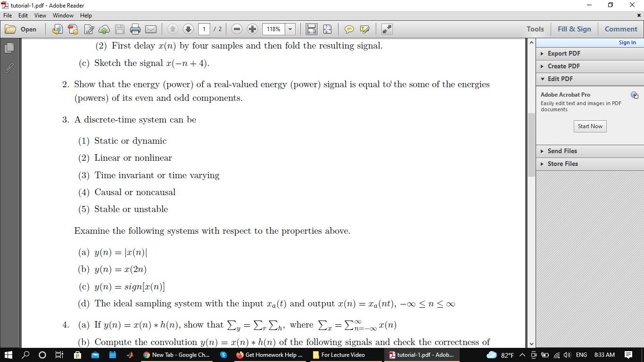Select the text highlight tool
Viewport: 644px width, 362px height.
coord(365,29)
